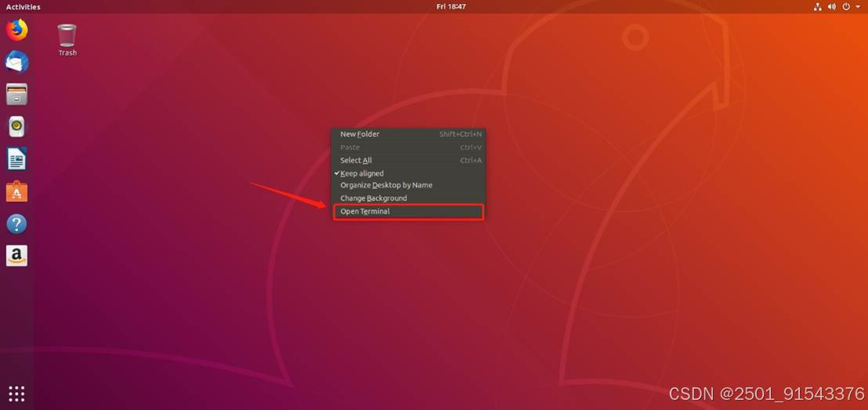Viewport: 868px width, 410px height.
Task: Launch Firefox from the dock
Action: [16, 30]
